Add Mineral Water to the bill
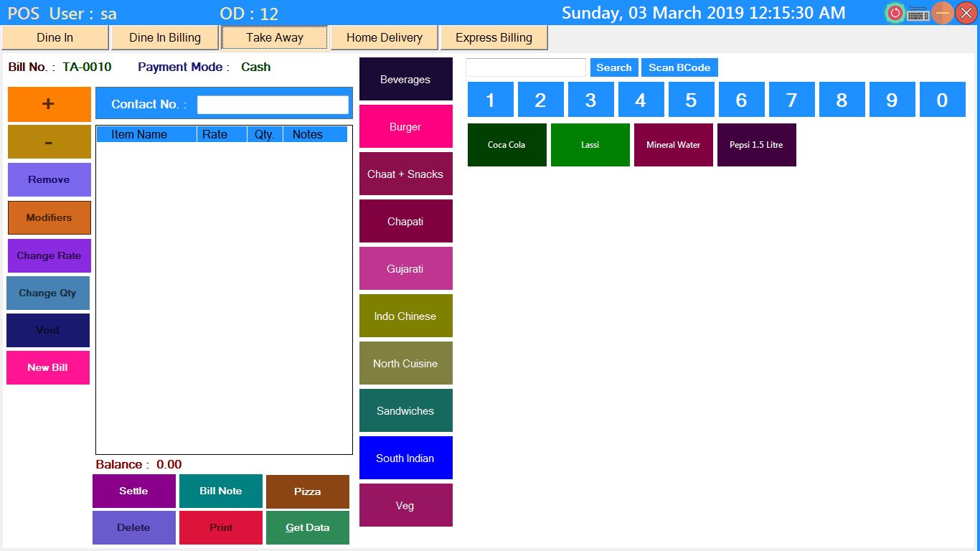 pos(674,145)
